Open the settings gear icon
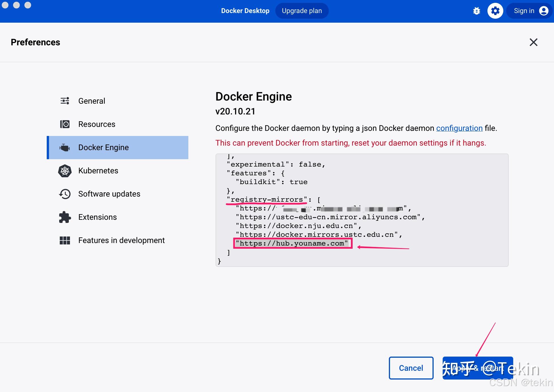This screenshot has height=392, width=554. coord(495,10)
